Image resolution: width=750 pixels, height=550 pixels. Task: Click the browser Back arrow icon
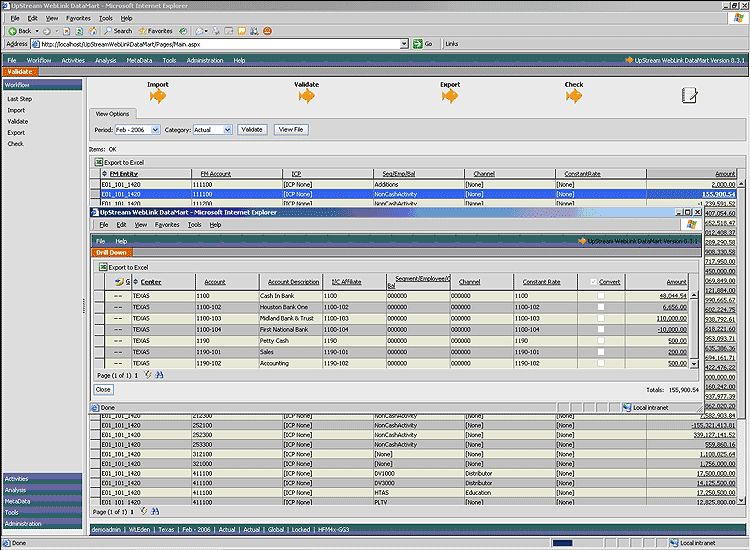(12, 31)
